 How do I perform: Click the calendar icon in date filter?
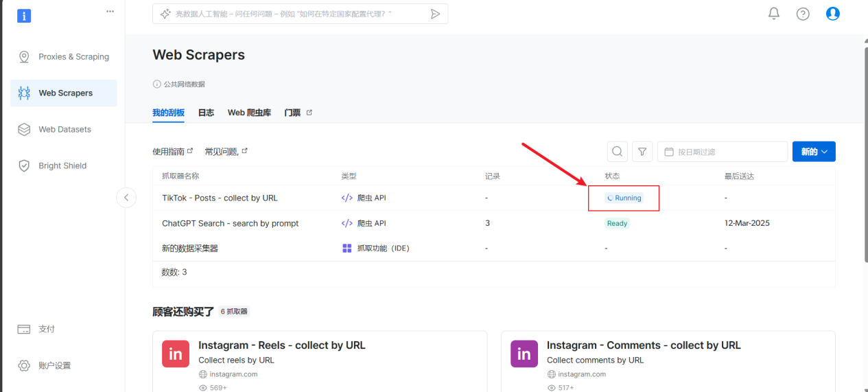click(x=669, y=152)
